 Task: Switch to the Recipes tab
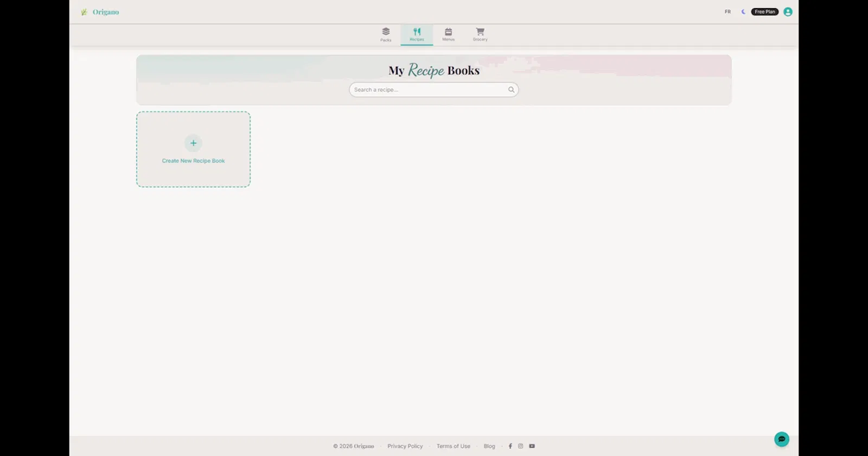[x=417, y=35]
